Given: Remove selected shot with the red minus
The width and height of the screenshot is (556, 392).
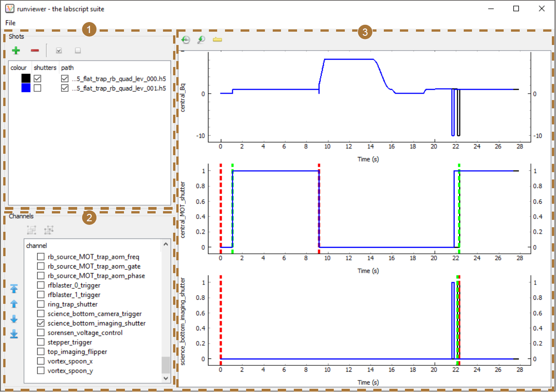Looking at the screenshot, I should tap(35, 50).
